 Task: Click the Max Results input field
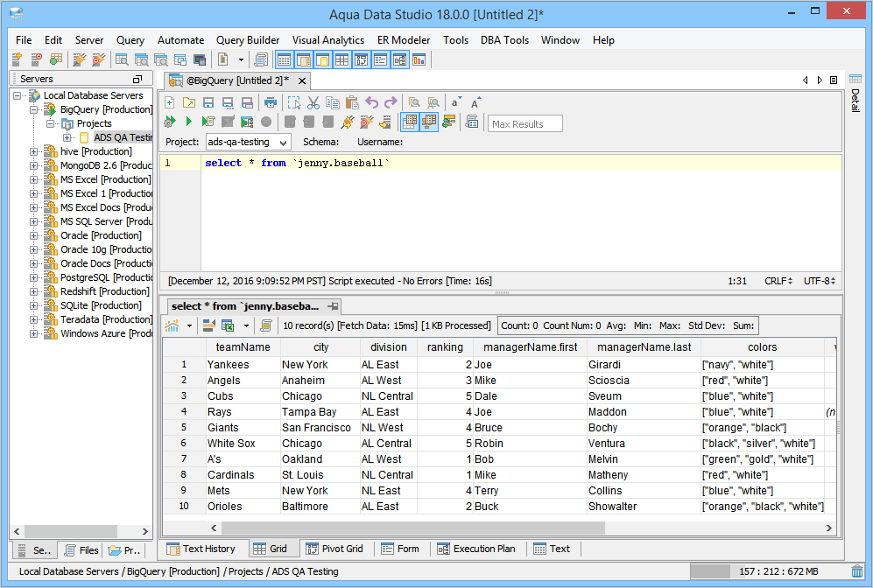coord(525,123)
